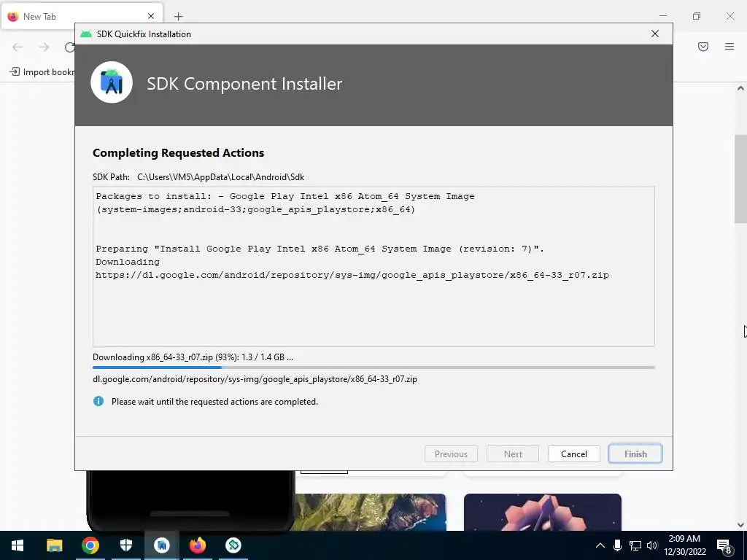
Task: Select the New Tab in Firefox
Action: [x=82, y=16]
